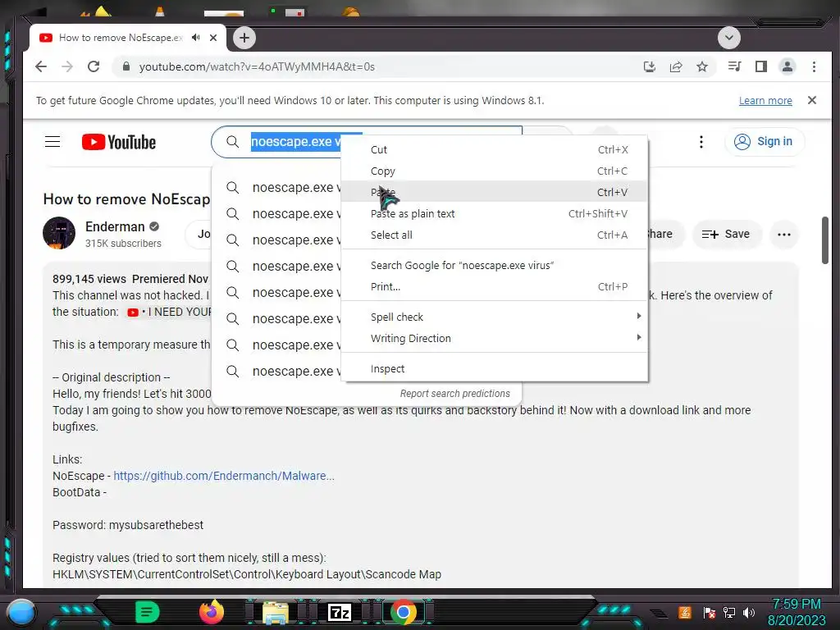Viewport: 840px width, 630px height.
Task: Dismiss the Chrome update notice with X
Action: coord(811,100)
